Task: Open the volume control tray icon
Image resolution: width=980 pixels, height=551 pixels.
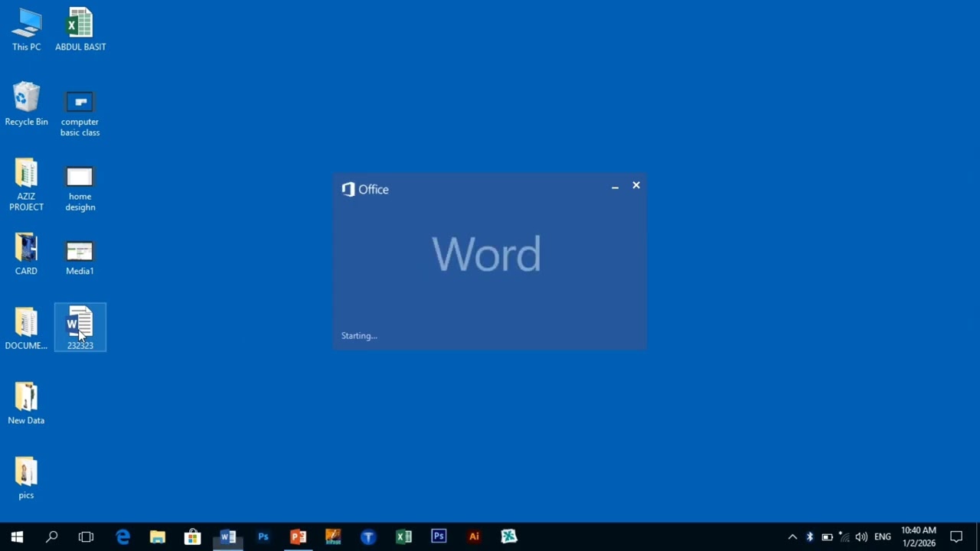Action: (861, 536)
